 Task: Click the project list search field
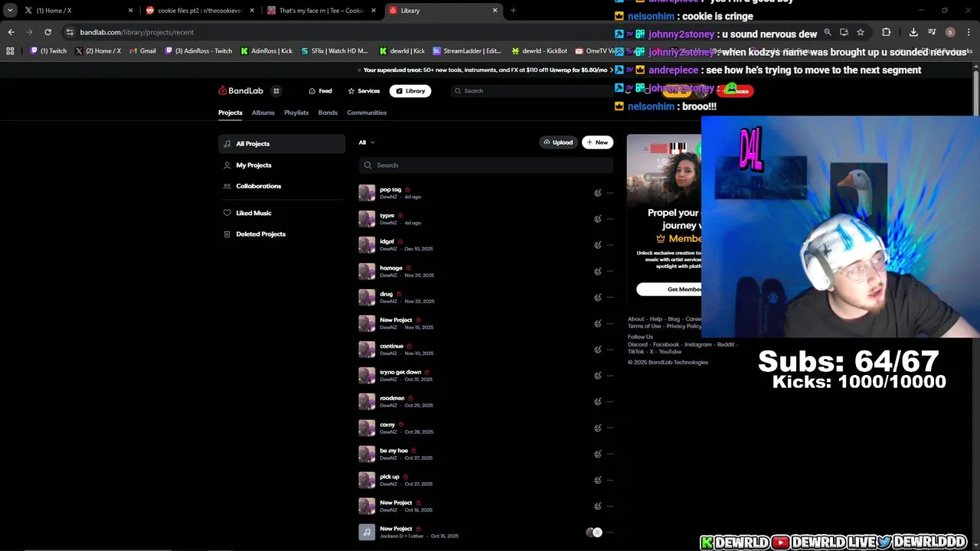coord(486,165)
